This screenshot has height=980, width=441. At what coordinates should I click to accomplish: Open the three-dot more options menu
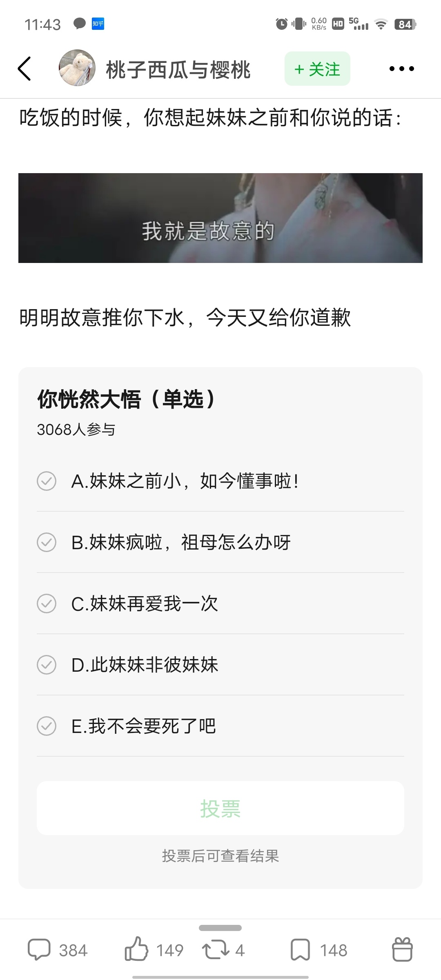click(402, 69)
